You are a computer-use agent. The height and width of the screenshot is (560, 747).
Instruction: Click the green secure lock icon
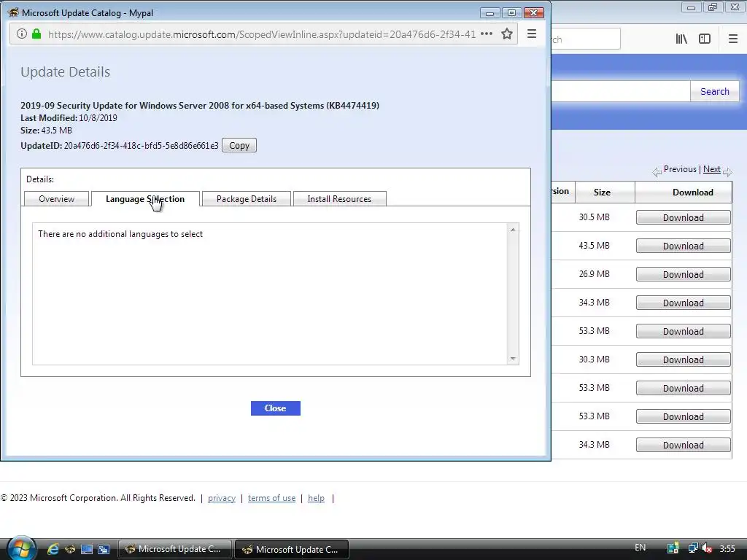point(36,34)
